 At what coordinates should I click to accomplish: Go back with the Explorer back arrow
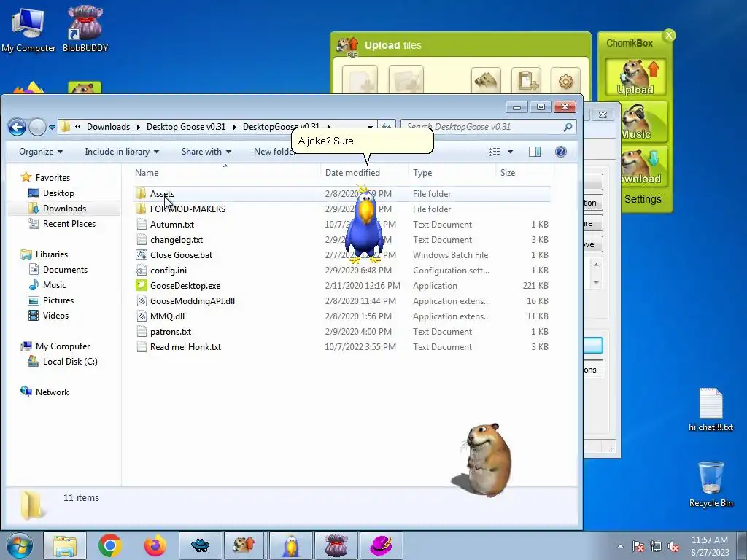[17, 127]
